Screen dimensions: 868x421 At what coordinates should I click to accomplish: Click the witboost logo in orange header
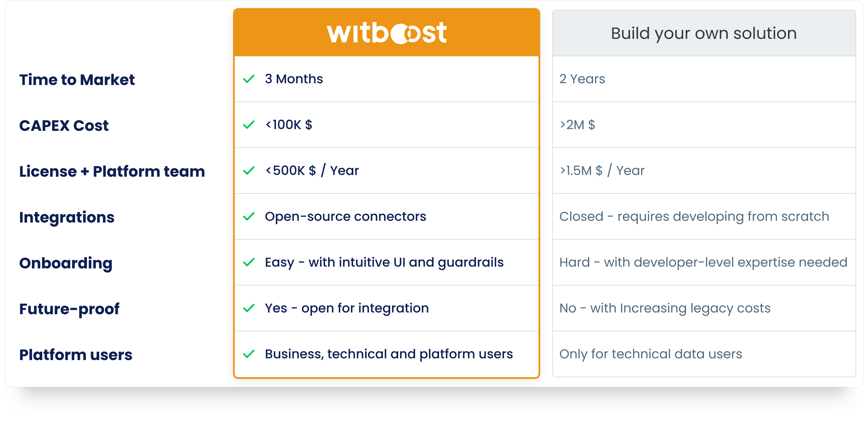[x=387, y=33]
